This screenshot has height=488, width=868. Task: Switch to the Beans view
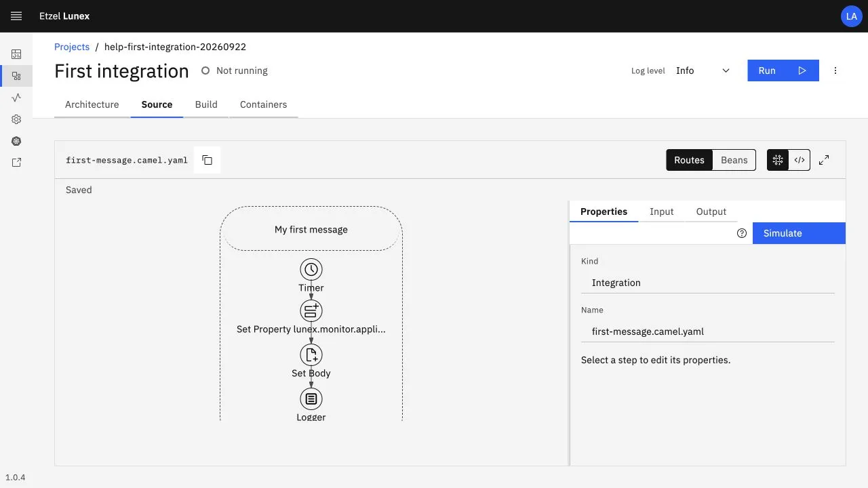[734, 160]
